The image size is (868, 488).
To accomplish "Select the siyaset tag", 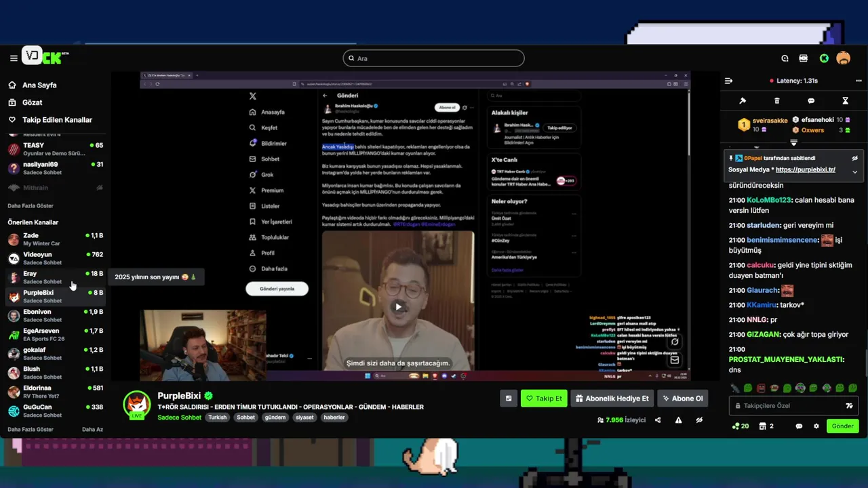I will [x=304, y=418].
